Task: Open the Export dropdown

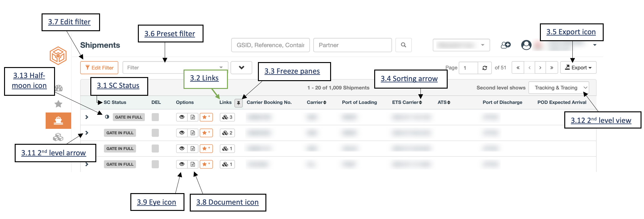Action: [x=578, y=68]
